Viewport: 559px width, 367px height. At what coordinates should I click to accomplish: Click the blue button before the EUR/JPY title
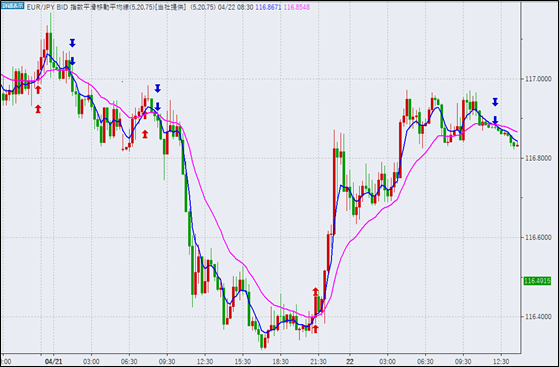coord(12,6)
